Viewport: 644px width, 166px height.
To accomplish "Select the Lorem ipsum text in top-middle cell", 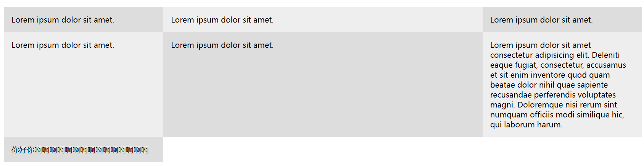I will [x=222, y=20].
